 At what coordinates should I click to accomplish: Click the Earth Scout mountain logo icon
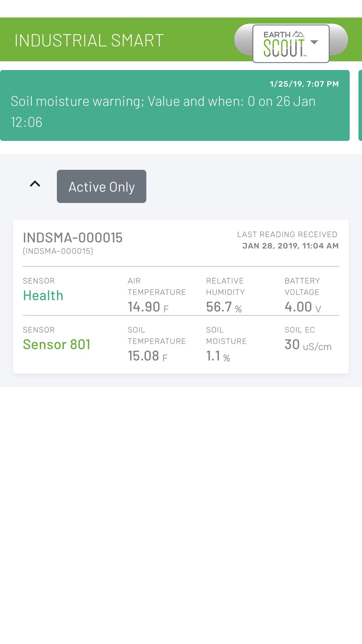click(x=299, y=34)
